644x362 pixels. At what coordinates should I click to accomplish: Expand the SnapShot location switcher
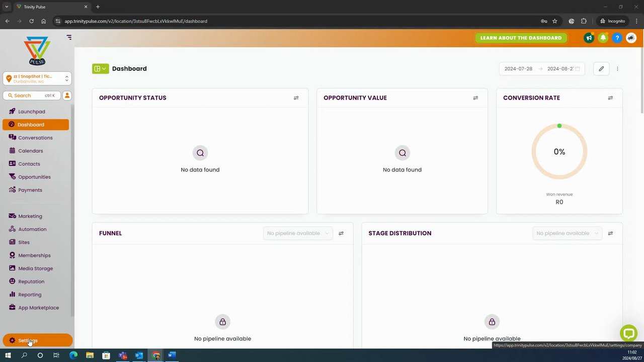(x=37, y=78)
